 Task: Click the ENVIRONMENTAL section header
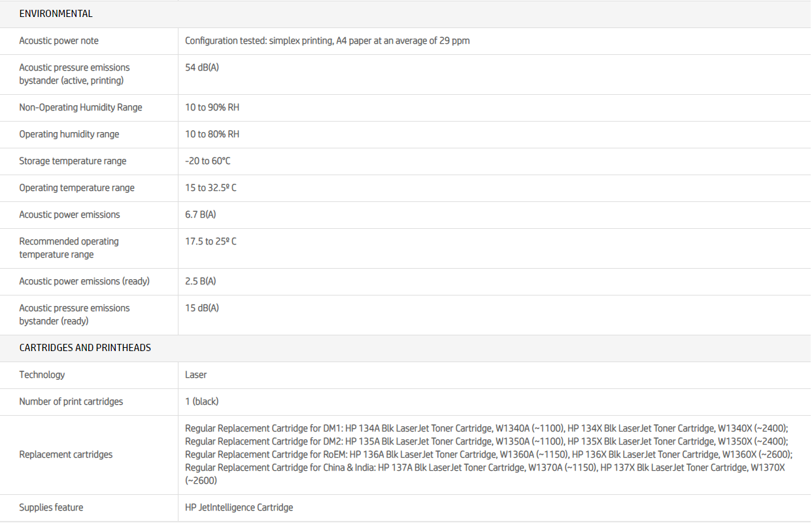[x=56, y=14]
